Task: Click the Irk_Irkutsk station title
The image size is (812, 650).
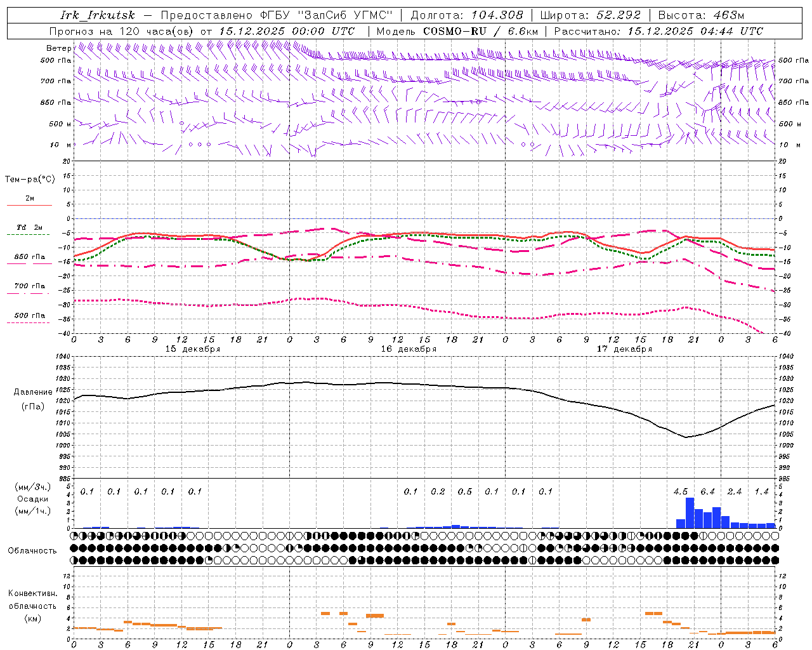Action: tap(98, 15)
